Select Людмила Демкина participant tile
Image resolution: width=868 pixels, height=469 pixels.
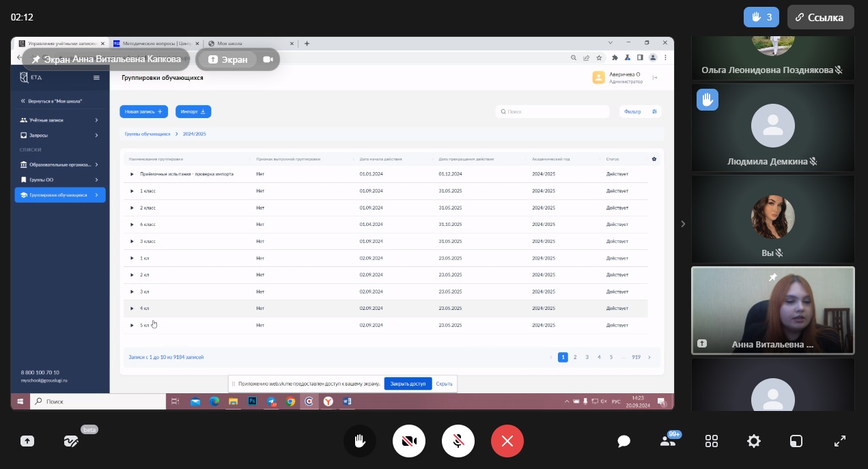tap(772, 127)
